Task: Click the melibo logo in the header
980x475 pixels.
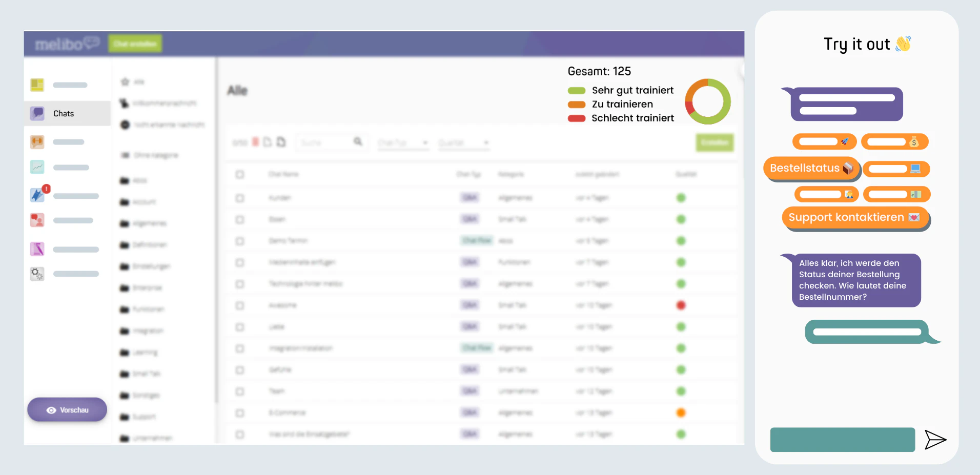Action: click(67, 44)
